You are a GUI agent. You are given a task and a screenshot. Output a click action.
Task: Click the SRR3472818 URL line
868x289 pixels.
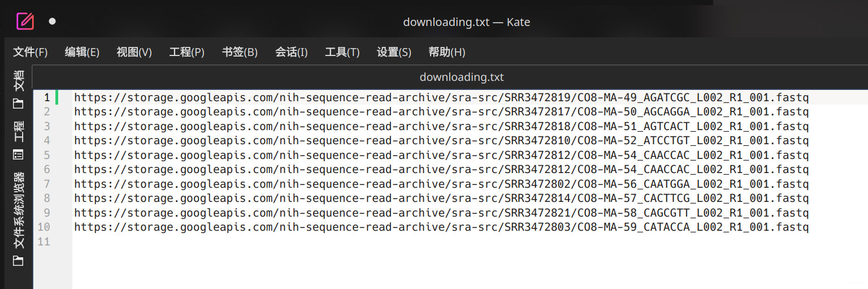[x=441, y=126]
